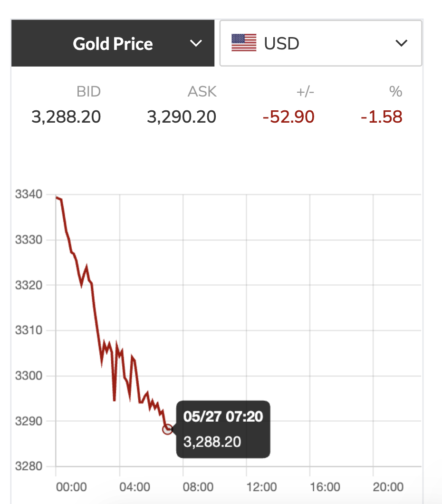Click the 20:00 time axis label

tap(388, 487)
